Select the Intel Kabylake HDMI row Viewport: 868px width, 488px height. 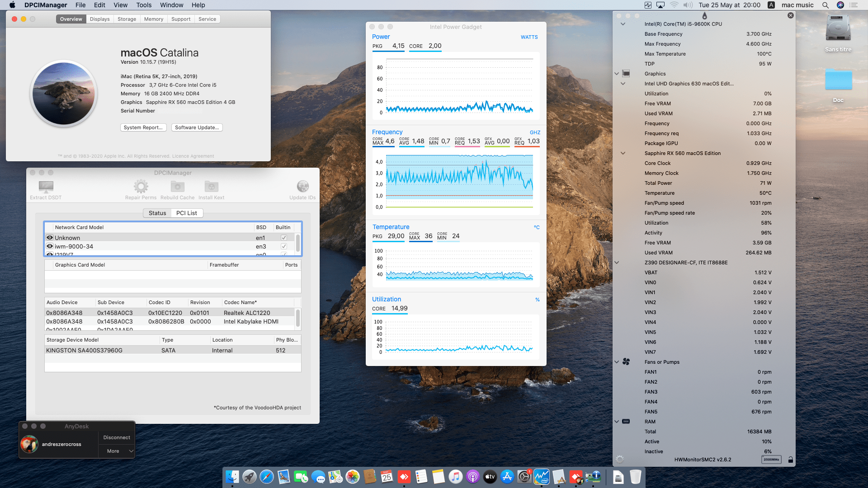click(170, 321)
